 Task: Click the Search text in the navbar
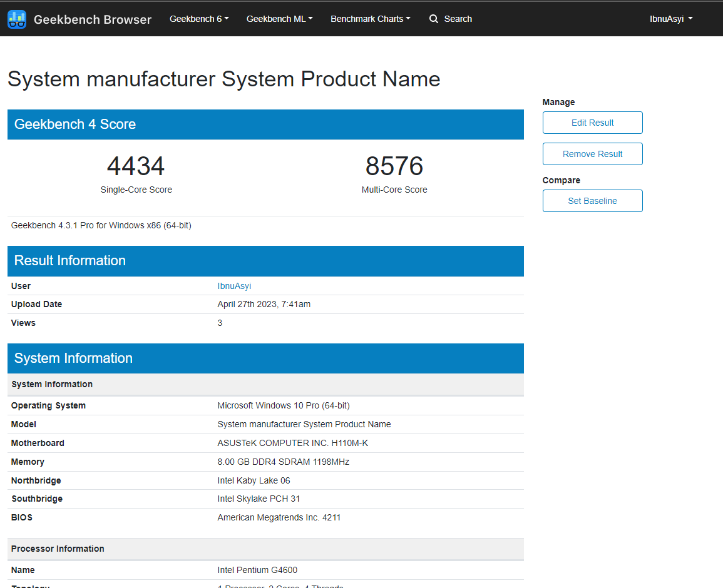point(458,19)
